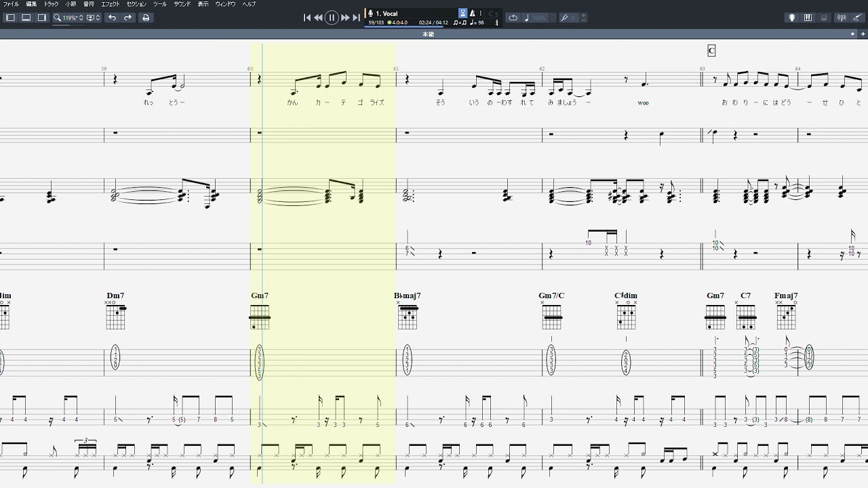
Task: Open the エフェクト menu
Action: (110, 4)
